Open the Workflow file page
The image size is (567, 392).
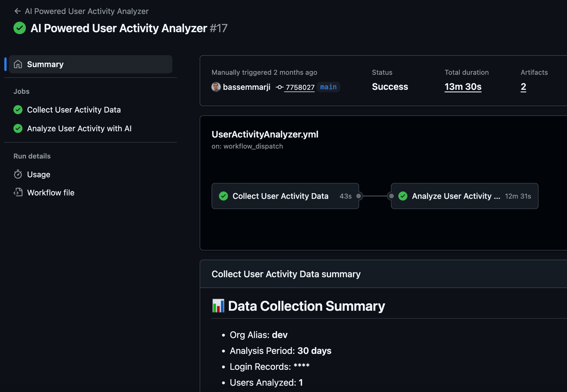[51, 193]
